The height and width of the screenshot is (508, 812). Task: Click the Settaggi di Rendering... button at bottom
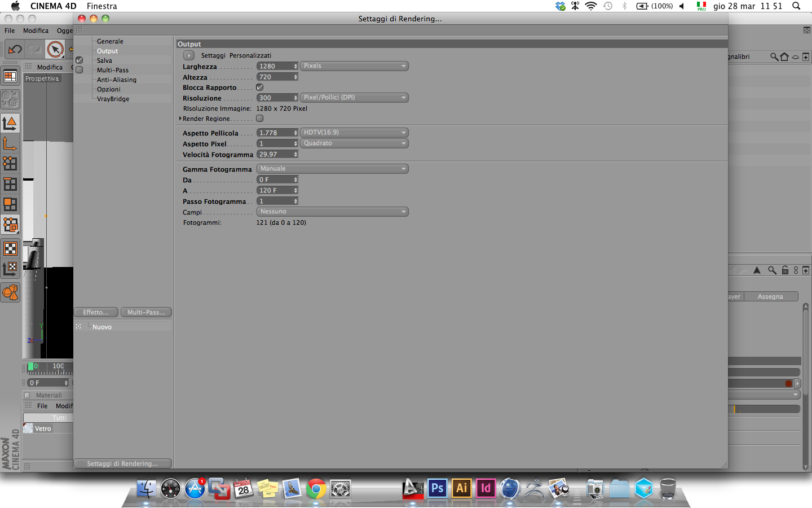[122, 463]
